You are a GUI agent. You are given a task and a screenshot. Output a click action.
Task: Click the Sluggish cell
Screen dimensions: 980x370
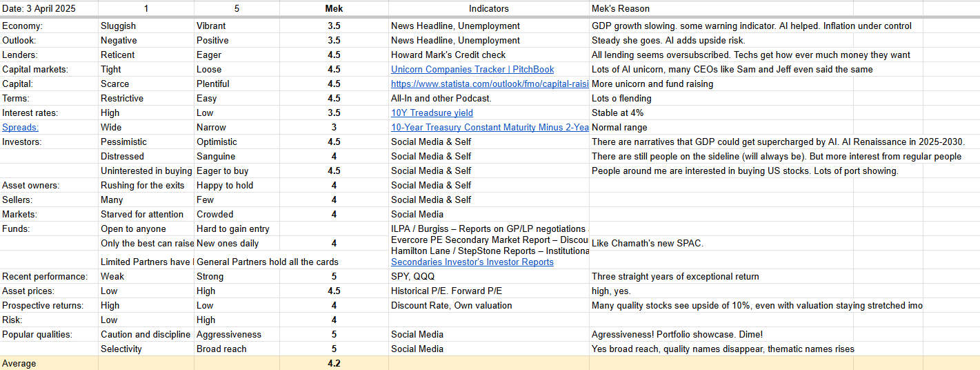coord(146,26)
